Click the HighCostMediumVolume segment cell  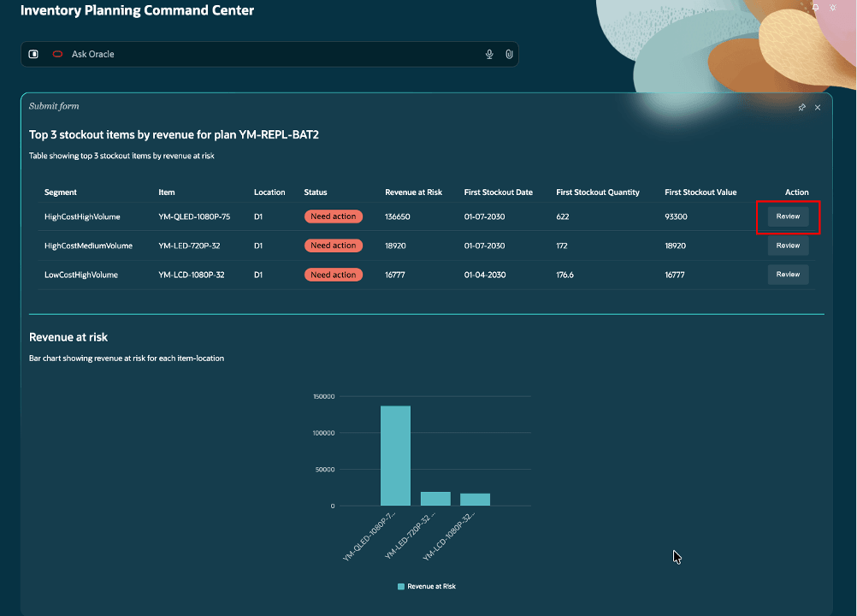(x=89, y=246)
